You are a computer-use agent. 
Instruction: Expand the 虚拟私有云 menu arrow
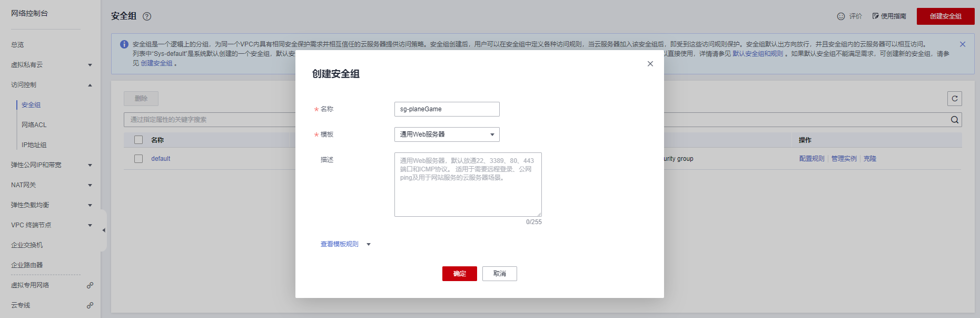pos(90,65)
